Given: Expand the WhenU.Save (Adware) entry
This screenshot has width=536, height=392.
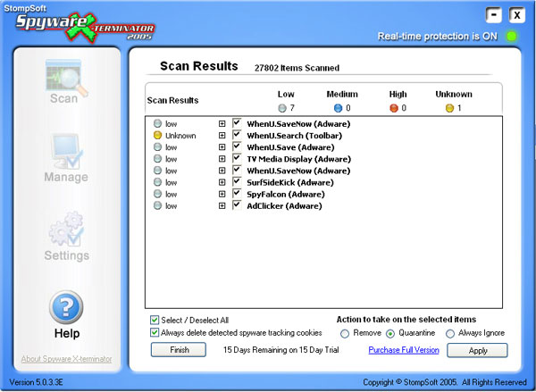Looking at the screenshot, I should click(222, 147).
